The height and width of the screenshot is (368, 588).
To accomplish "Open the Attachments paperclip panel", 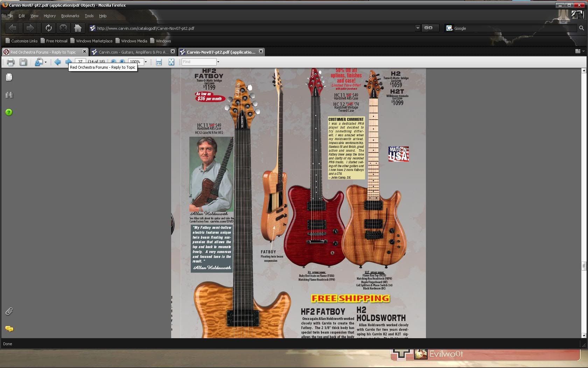I will [9, 311].
